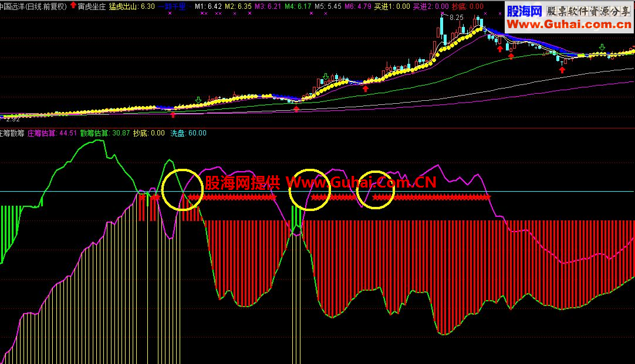Select the 寅虎坐庄 indicator name
This screenshot has height=364, width=635.
(92, 6)
